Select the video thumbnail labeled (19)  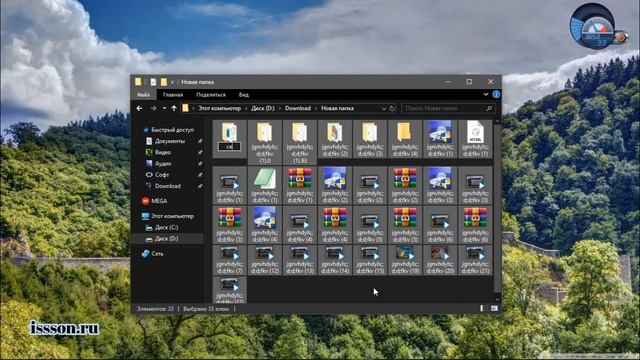(x=405, y=260)
